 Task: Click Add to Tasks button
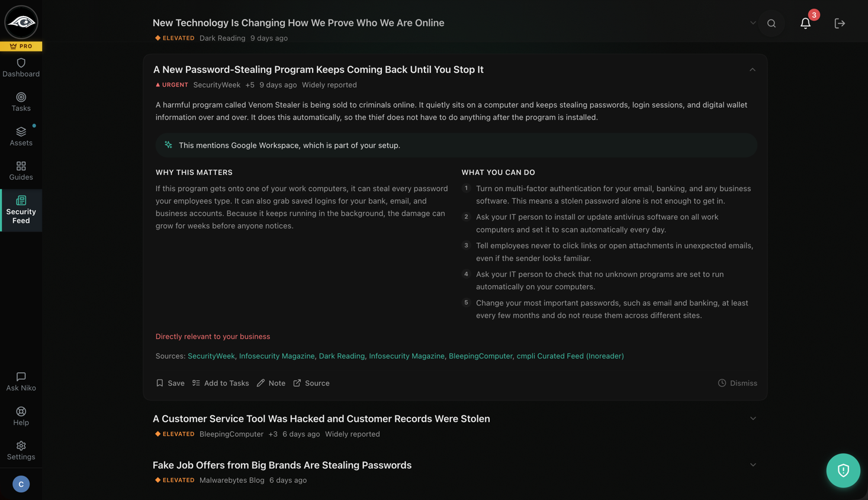[220, 383]
